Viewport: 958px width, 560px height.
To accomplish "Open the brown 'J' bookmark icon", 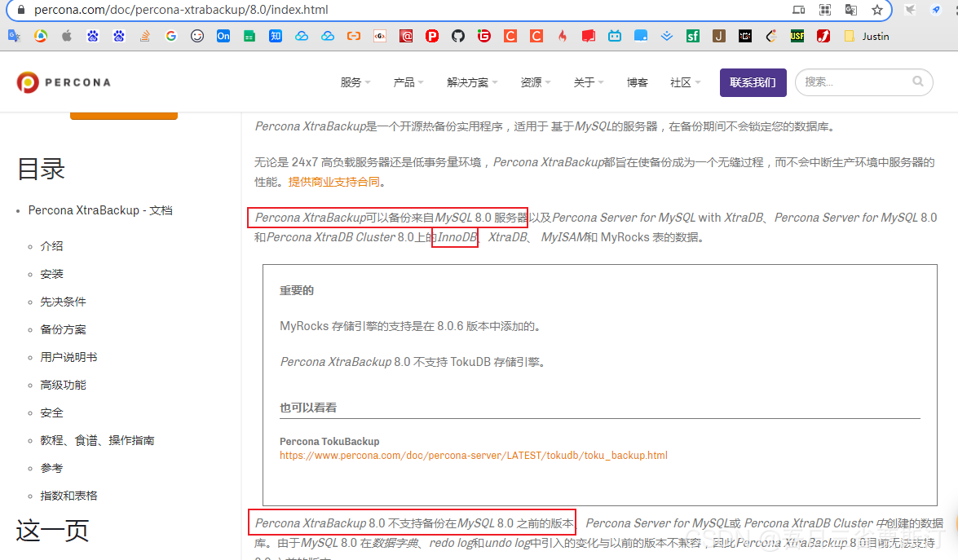I will point(719,36).
